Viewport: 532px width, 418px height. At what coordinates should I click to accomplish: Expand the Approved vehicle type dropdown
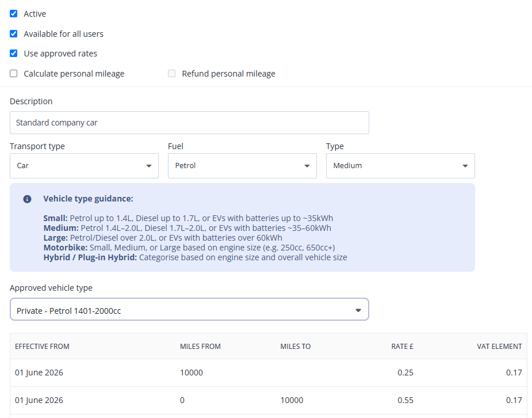(x=189, y=309)
